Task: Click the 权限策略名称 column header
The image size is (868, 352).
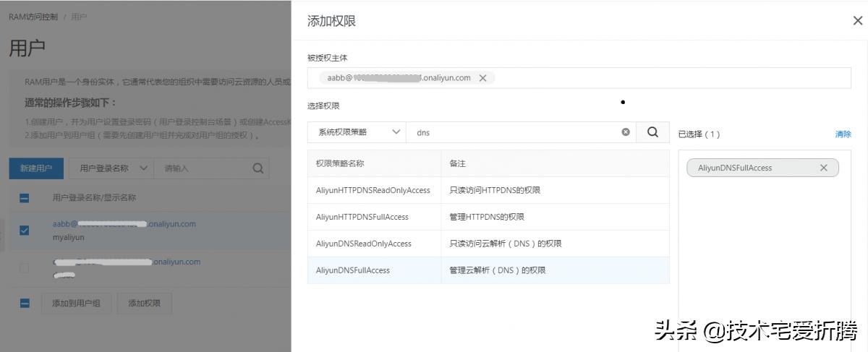Action: [x=339, y=164]
